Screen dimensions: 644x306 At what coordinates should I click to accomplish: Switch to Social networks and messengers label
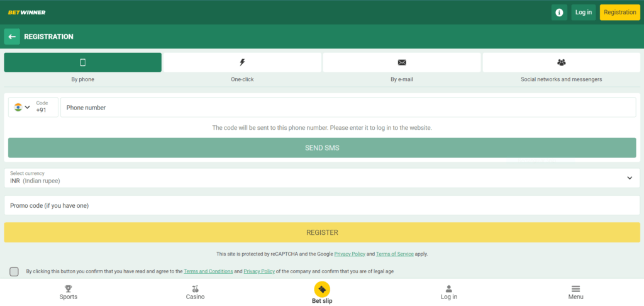pyautogui.click(x=562, y=79)
